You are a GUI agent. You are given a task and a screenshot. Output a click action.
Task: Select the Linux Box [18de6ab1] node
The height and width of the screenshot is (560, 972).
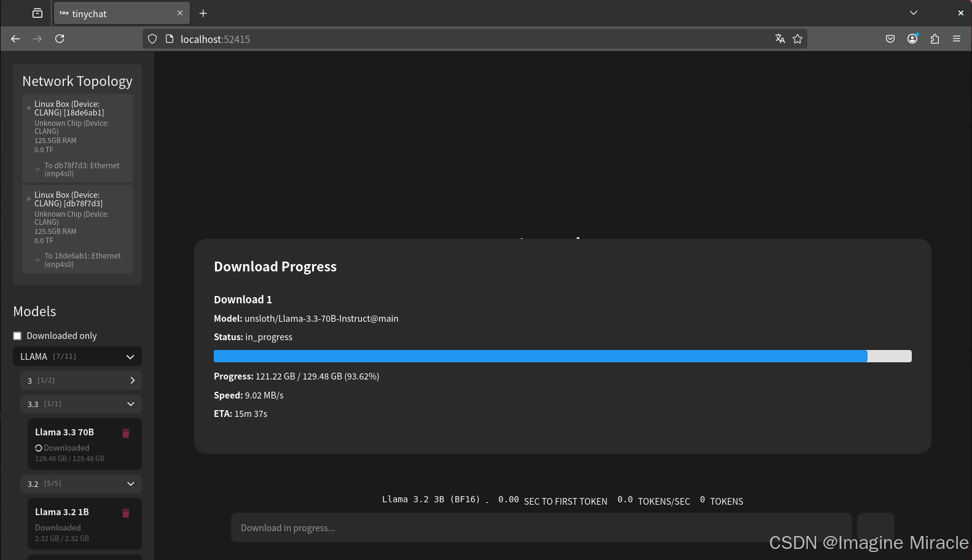pyautogui.click(x=77, y=138)
